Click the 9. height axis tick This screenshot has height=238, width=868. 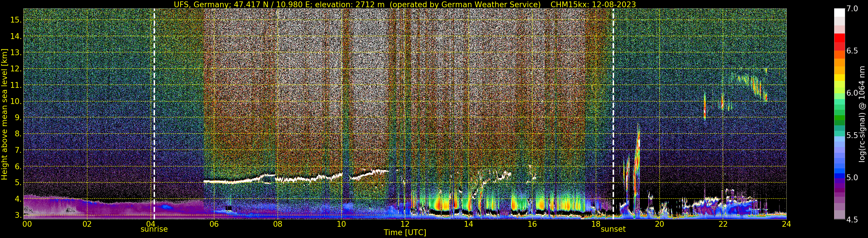(18, 118)
